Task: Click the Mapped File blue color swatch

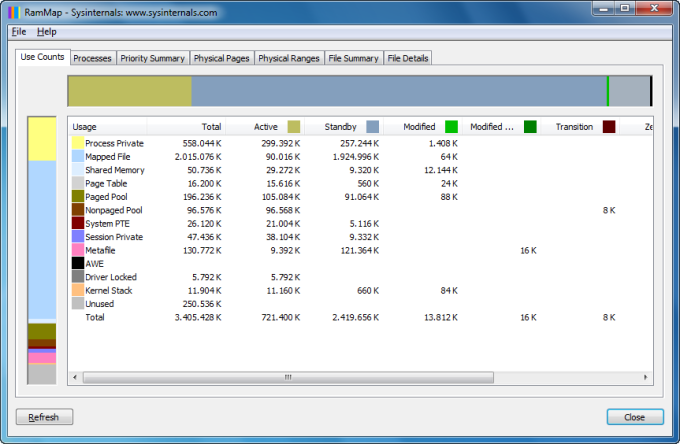Action: [78, 157]
